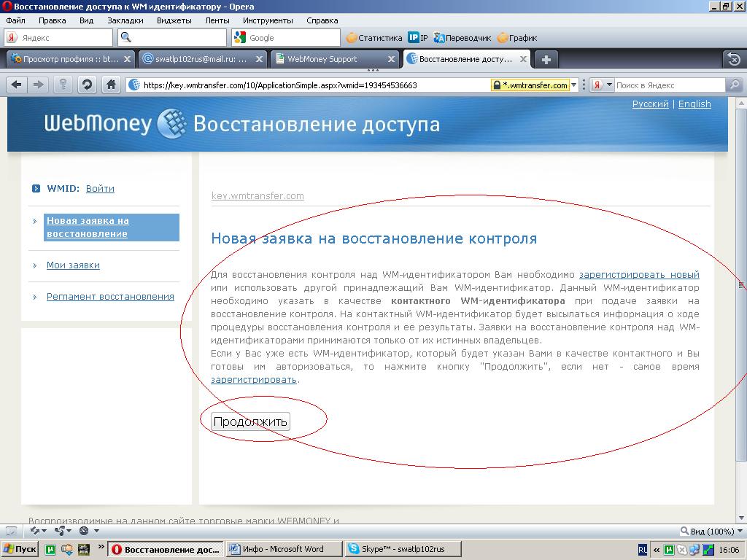
Task: Open the 'Вид (100%)' zoom dropdown
Action: coord(712,531)
